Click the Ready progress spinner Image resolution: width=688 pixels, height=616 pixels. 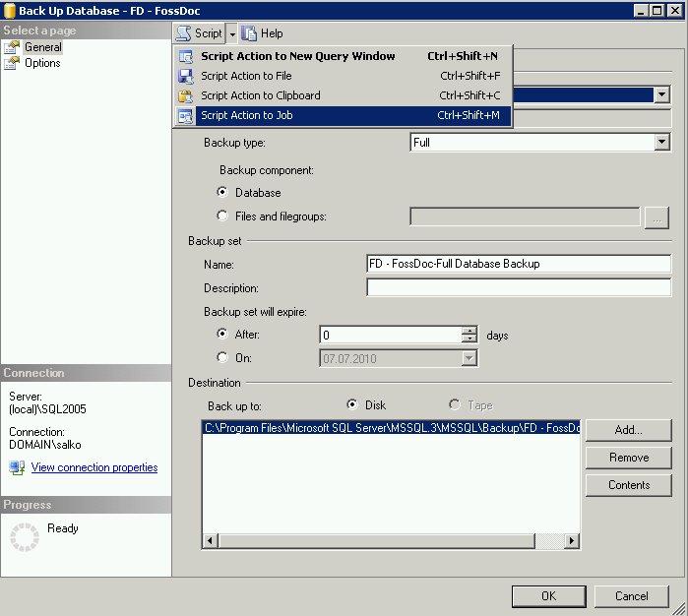[x=25, y=536]
